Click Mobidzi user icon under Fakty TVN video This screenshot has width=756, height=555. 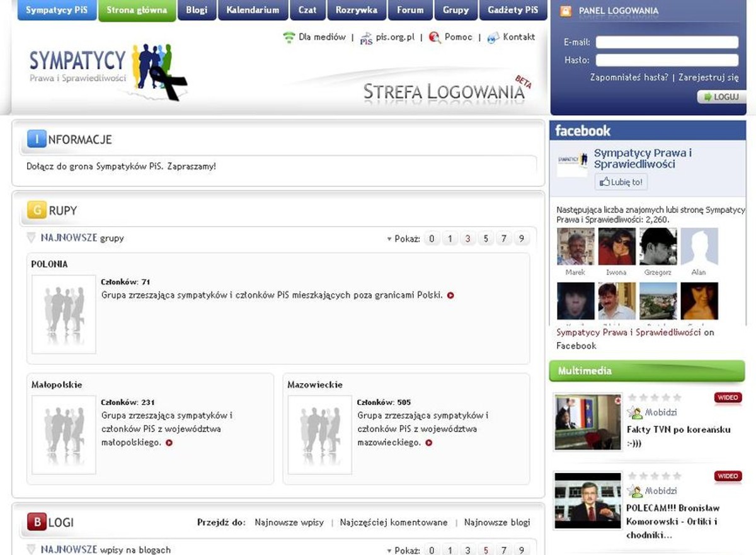pos(634,413)
